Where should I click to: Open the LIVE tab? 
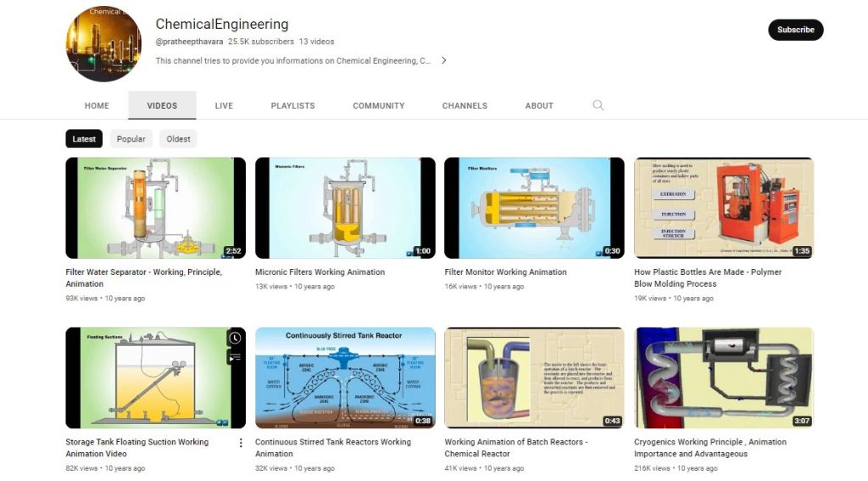224,105
